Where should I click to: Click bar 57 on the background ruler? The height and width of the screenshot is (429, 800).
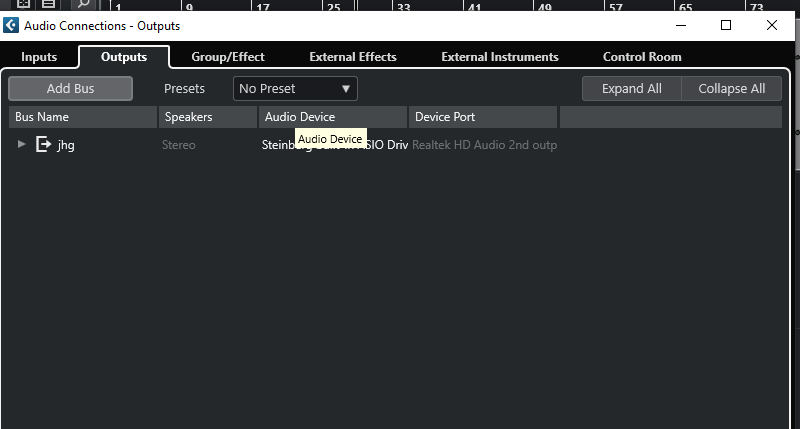click(616, 7)
